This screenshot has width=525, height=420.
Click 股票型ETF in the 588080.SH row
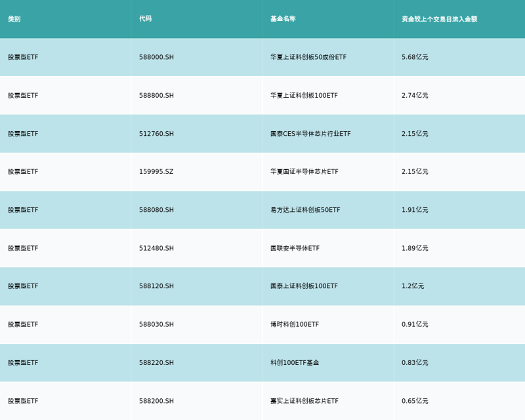[x=23, y=209]
